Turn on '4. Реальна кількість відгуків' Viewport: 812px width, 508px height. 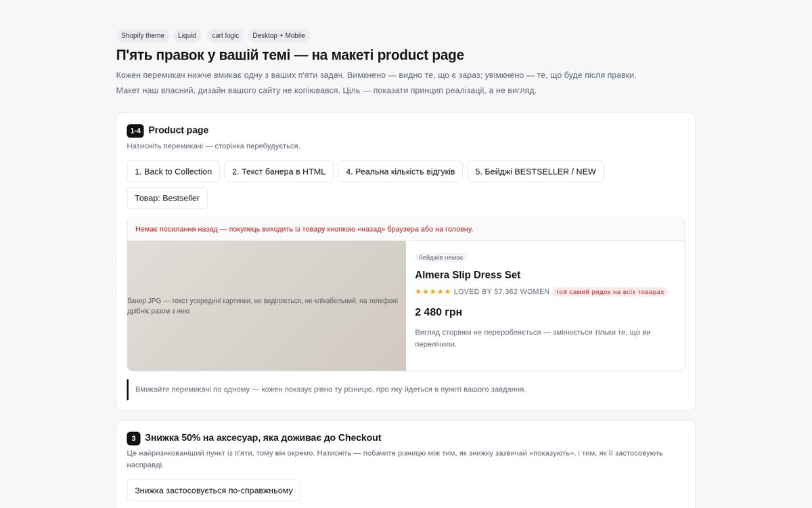click(401, 171)
